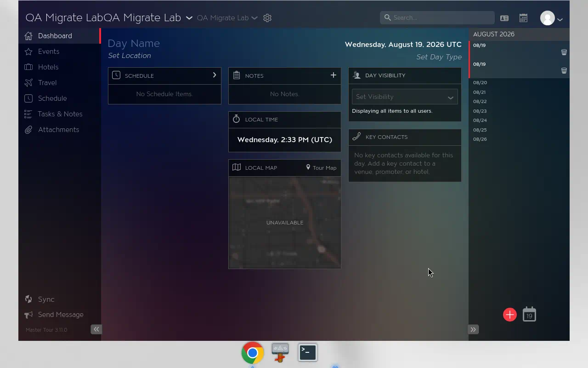This screenshot has height=368, width=588.
Task: Open Events section in sidebar
Action: (59, 52)
